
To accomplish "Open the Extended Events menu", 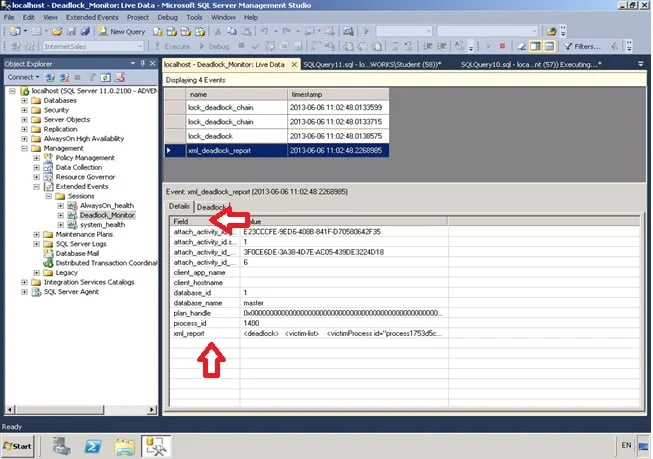I will 92,17.
